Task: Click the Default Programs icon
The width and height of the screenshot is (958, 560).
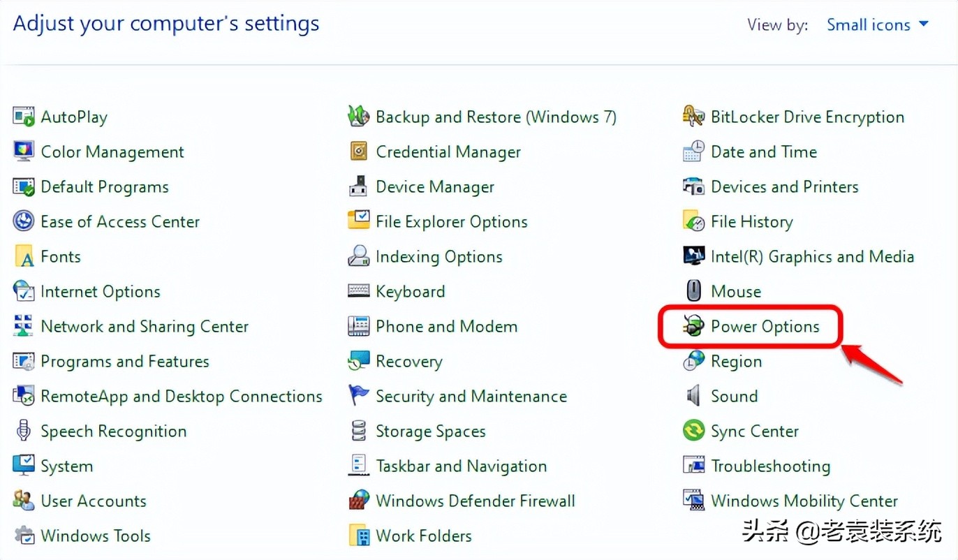Action: (x=24, y=186)
